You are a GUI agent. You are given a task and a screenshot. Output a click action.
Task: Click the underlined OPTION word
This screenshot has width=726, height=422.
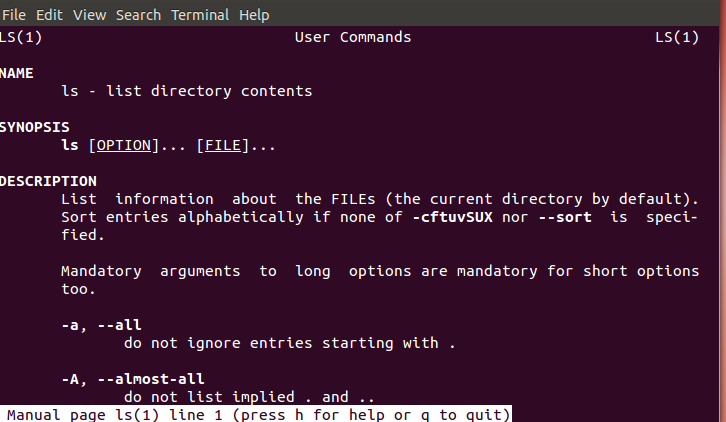(x=124, y=145)
